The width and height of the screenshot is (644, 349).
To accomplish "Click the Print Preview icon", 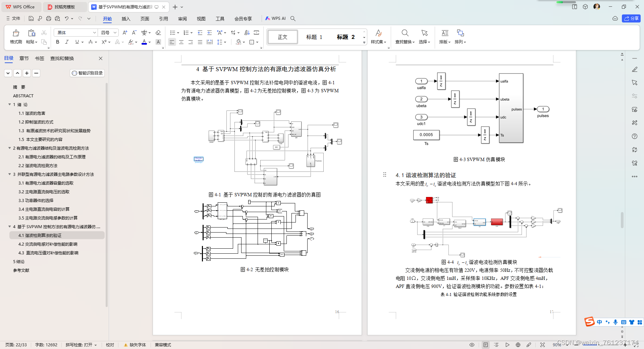I will pyautogui.click(x=57, y=18).
